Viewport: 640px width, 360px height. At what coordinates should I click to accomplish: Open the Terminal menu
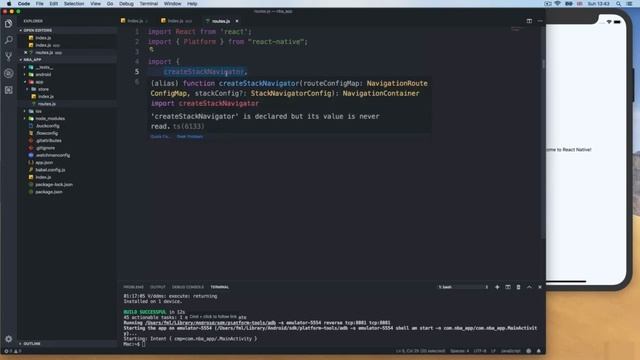(x=149, y=4)
